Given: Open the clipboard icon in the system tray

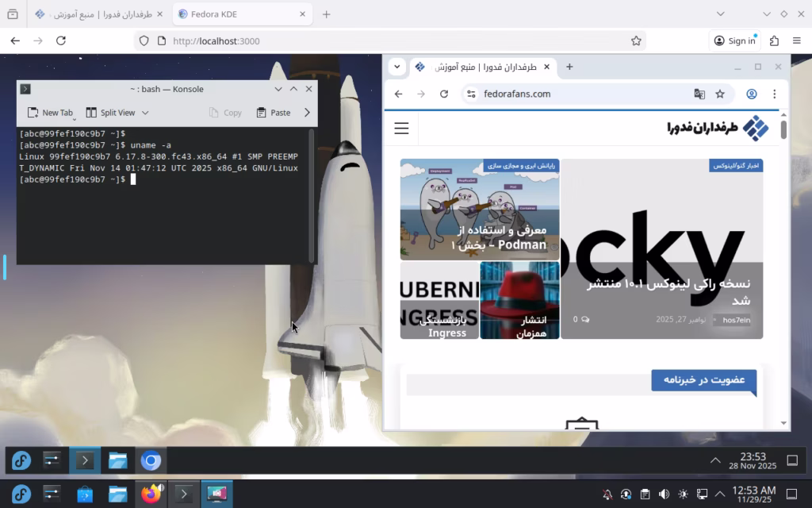Looking at the screenshot, I should pos(645,494).
